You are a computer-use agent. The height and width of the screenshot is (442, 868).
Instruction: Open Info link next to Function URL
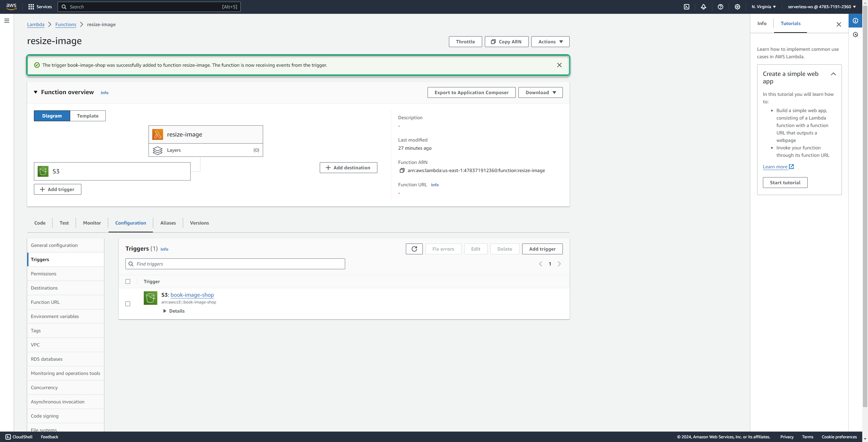click(435, 185)
